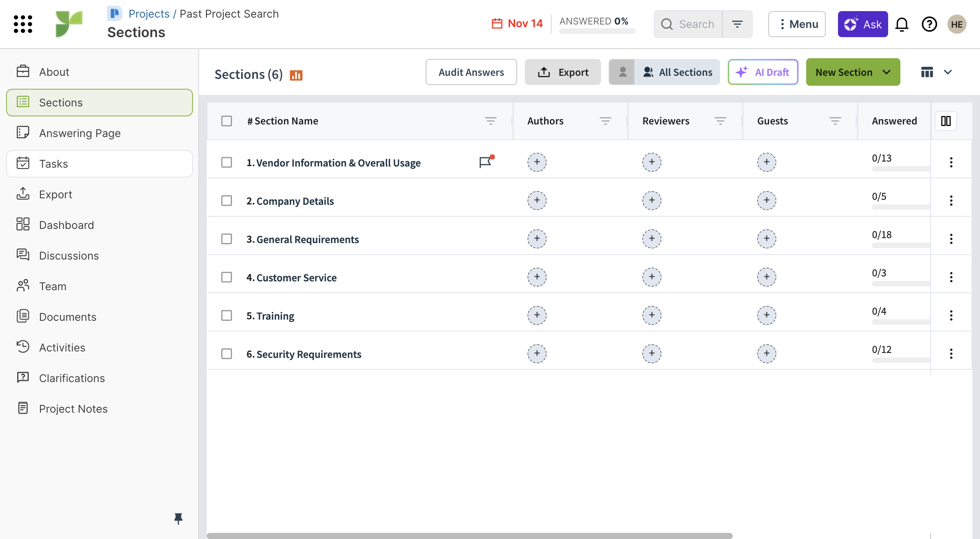Tick the checkbox for General Requirements

coord(227,239)
